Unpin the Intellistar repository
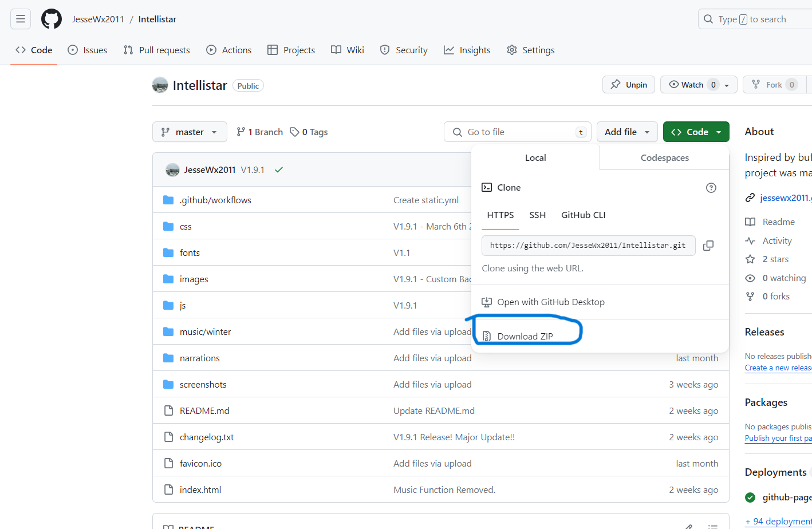The height and width of the screenshot is (529, 812). click(629, 85)
